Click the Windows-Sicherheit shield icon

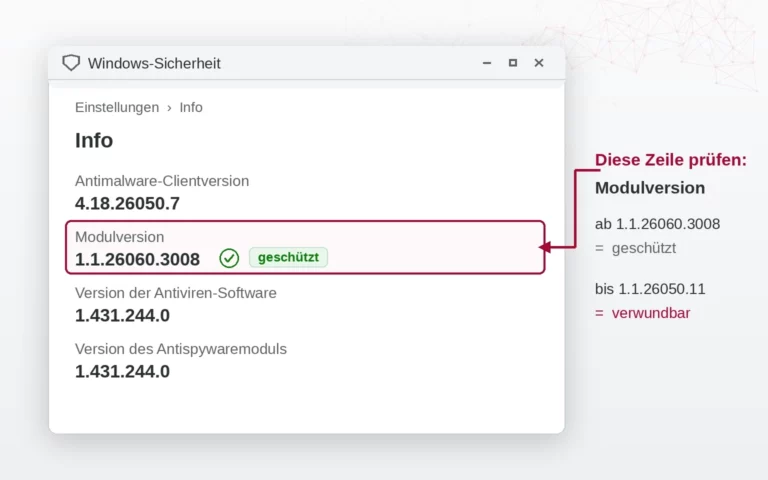pyautogui.click(x=71, y=63)
